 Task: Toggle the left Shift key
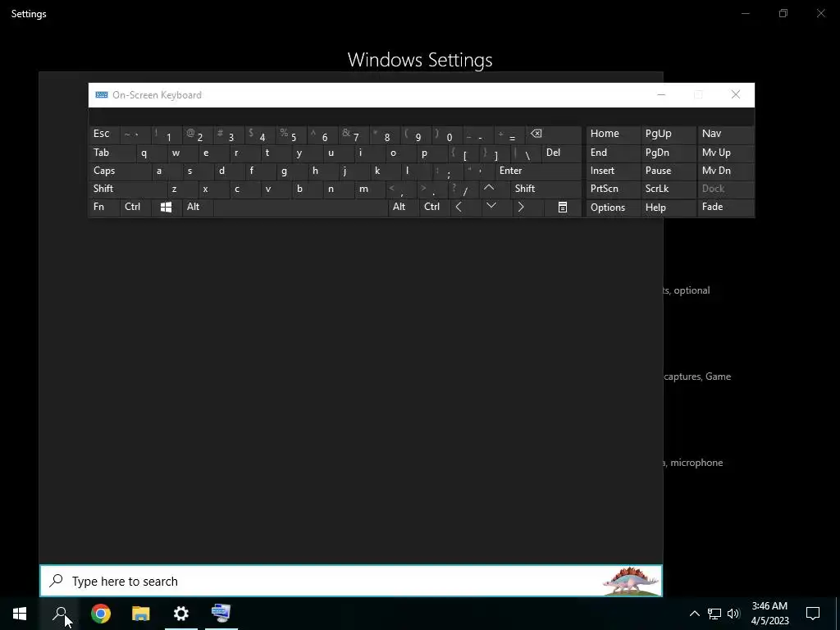(x=127, y=189)
